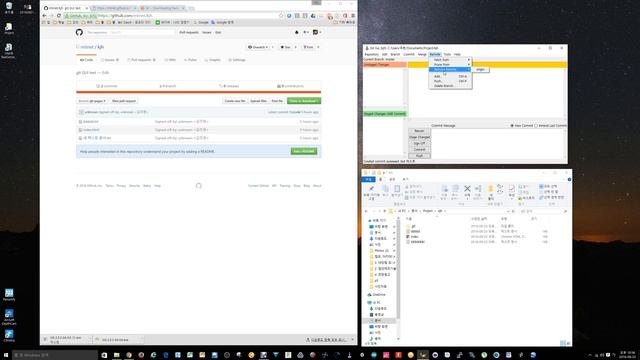Switch to the Wiki tab on GitHub
The height and width of the screenshot is (360, 640).
170,60
